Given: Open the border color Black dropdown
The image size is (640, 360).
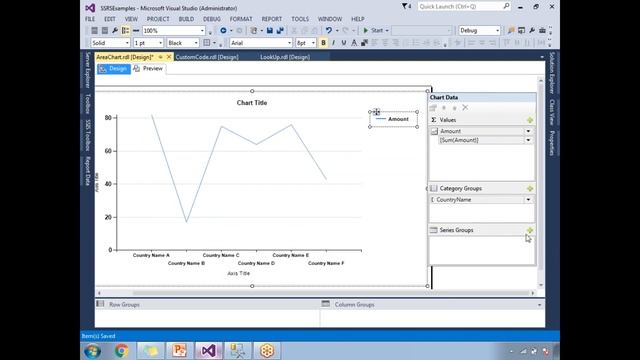Looking at the screenshot, I should [196, 43].
